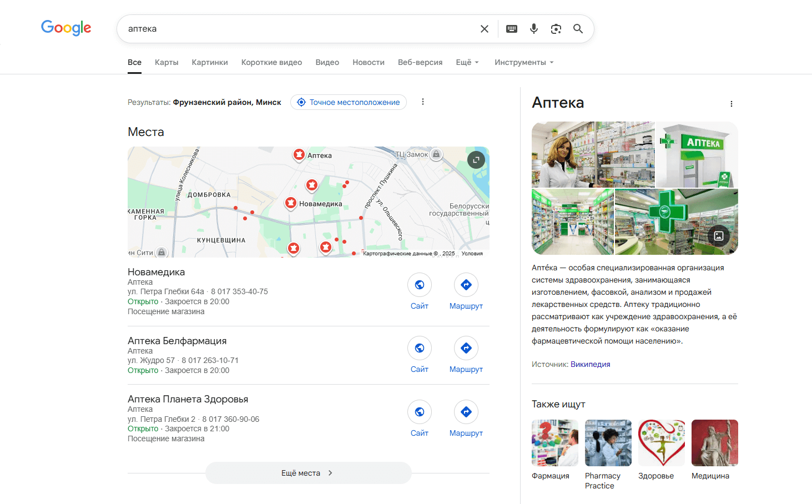This screenshot has height=504, width=812.
Task: Open the Аптека Планета Здоровья website icon
Action: tap(420, 412)
